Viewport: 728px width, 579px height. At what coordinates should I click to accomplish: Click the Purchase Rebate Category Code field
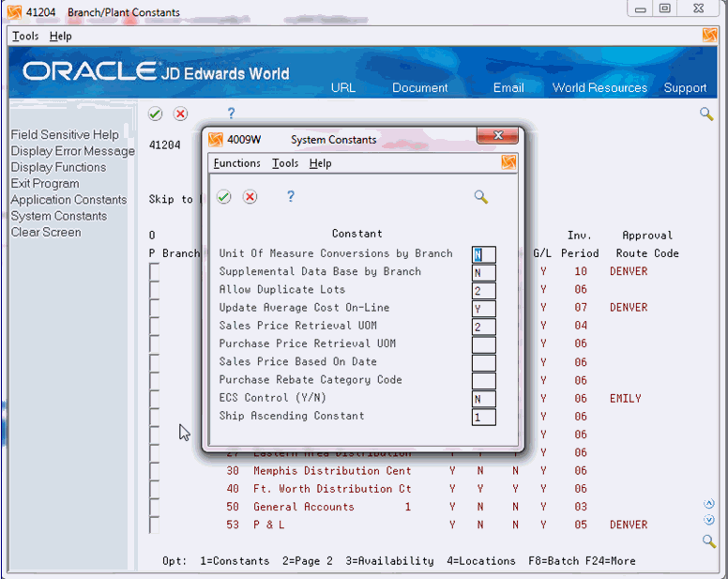(x=484, y=381)
